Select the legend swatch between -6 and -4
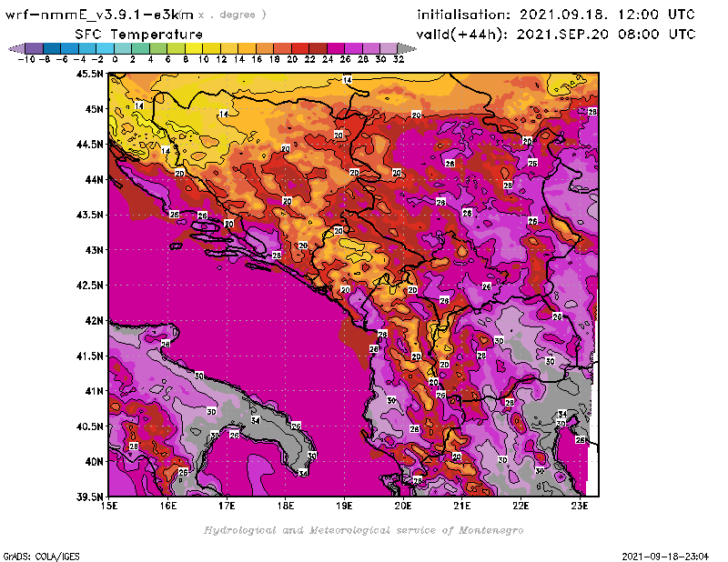 point(70,48)
